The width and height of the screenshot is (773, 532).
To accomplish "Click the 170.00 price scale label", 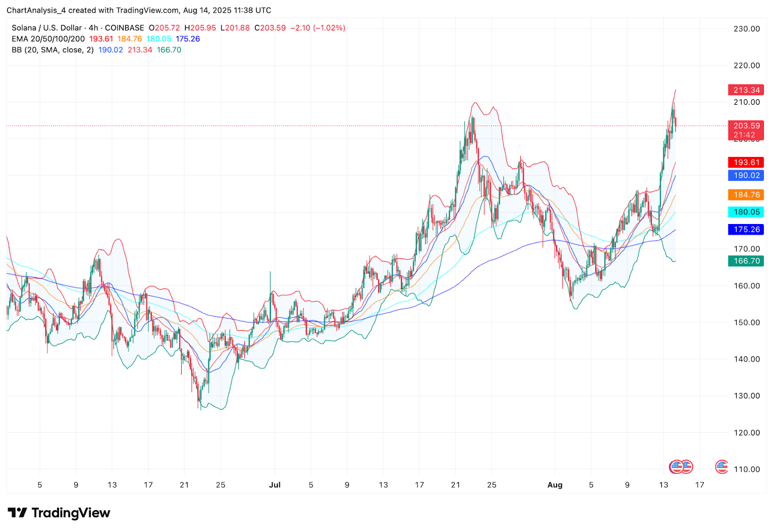I will pos(747,249).
